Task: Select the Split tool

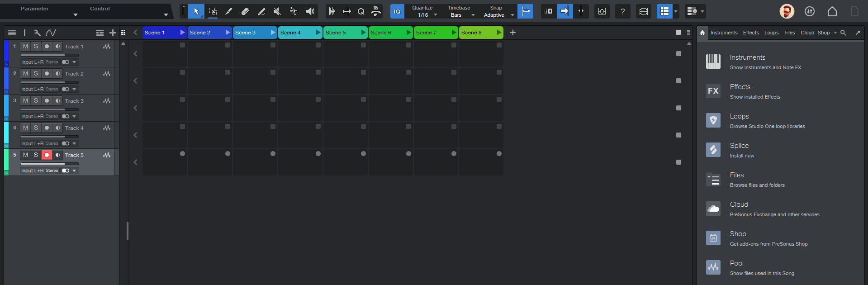Action: tap(229, 11)
